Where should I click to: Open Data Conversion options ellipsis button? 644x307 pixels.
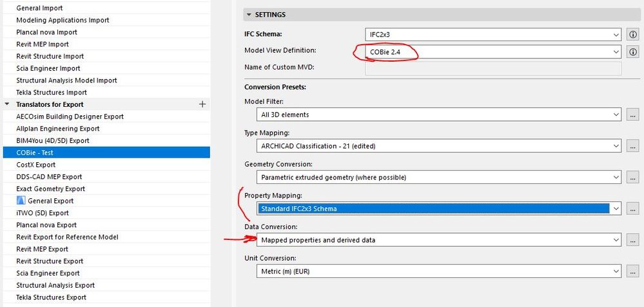click(x=633, y=240)
